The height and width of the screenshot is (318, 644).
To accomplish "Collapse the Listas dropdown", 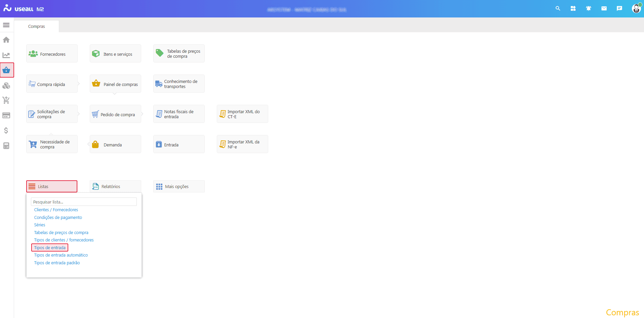I will pos(52,186).
